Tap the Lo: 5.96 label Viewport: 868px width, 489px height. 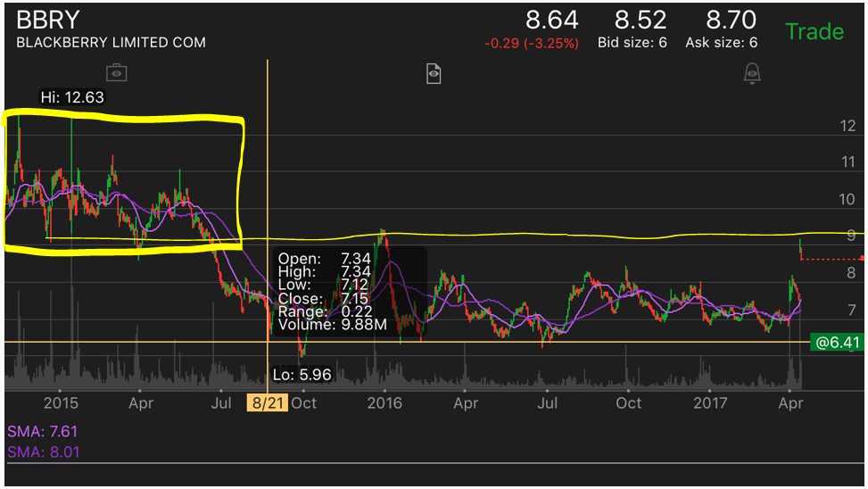(302, 375)
